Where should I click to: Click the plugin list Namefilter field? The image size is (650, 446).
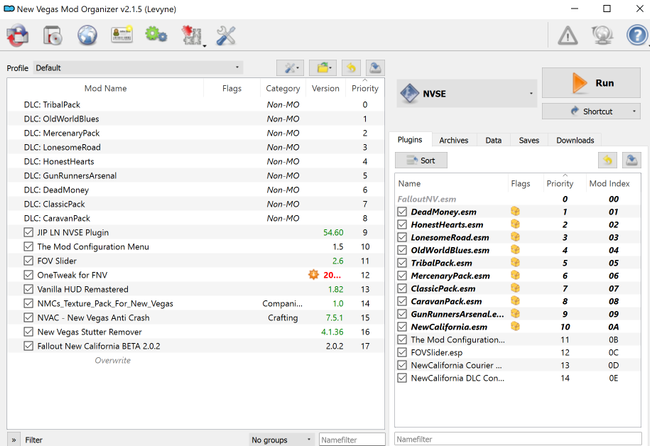[x=518, y=439]
